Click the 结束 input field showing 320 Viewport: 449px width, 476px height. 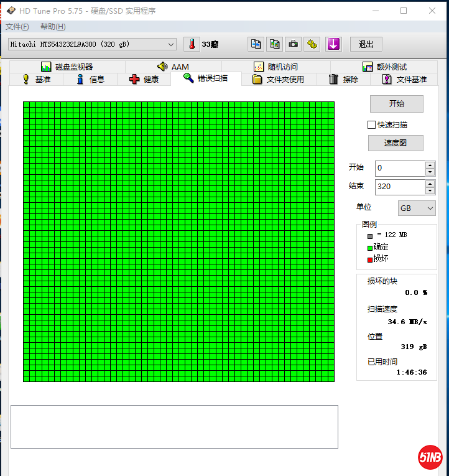[399, 187]
